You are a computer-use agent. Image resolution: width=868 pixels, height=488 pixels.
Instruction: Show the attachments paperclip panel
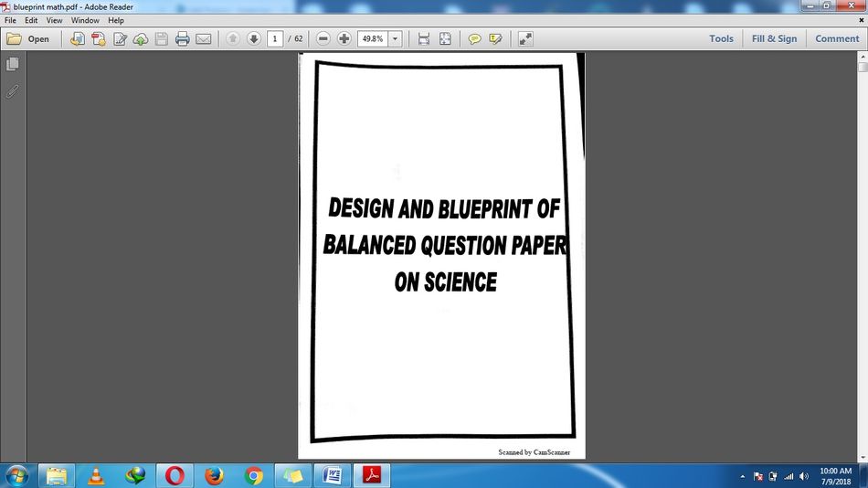tap(13, 91)
